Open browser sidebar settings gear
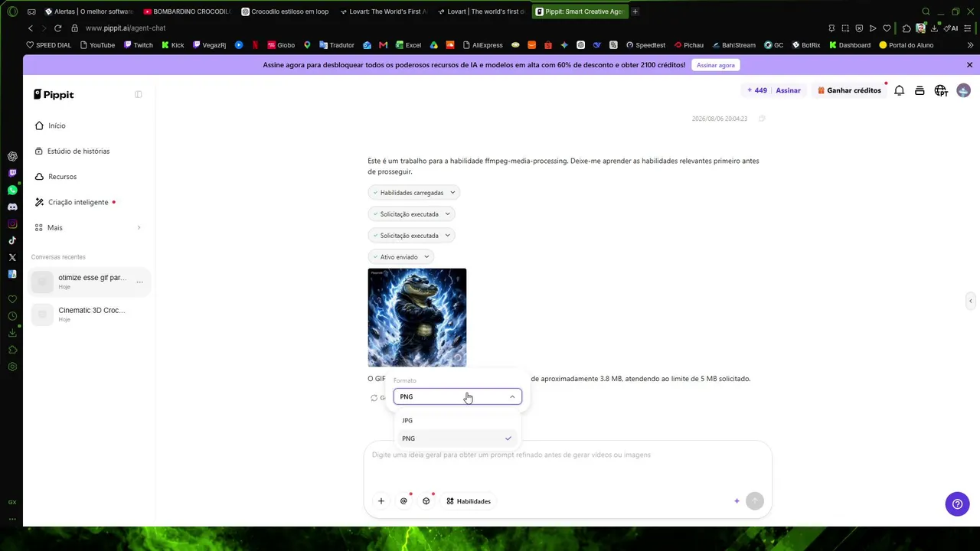Image resolution: width=980 pixels, height=551 pixels. click(x=12, y=367)
